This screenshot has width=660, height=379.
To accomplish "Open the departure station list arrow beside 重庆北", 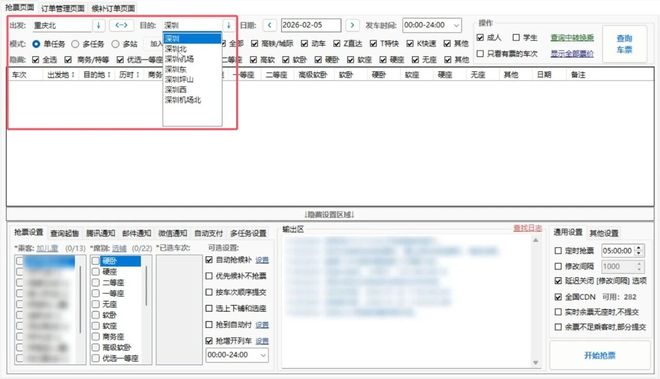I will click(x=98, y=25).
